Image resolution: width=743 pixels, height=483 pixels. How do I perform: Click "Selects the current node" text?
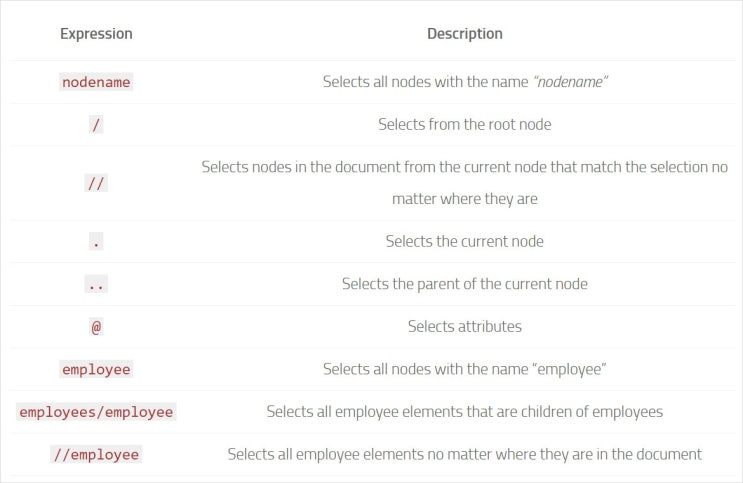click(464, 241)
